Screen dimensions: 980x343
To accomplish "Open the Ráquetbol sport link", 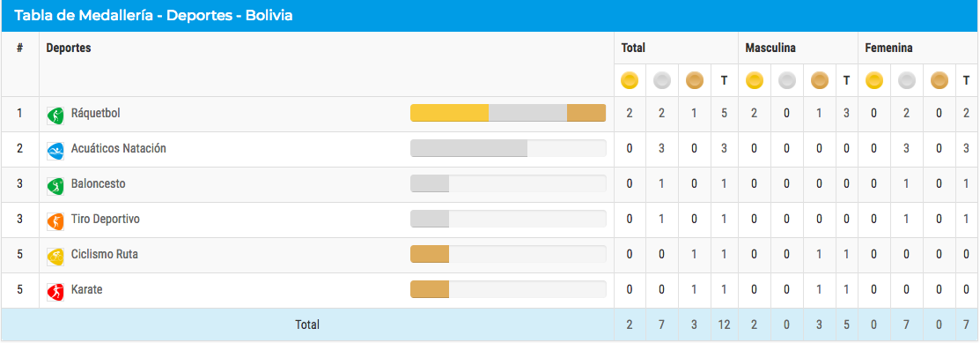I will pos(96,113).
